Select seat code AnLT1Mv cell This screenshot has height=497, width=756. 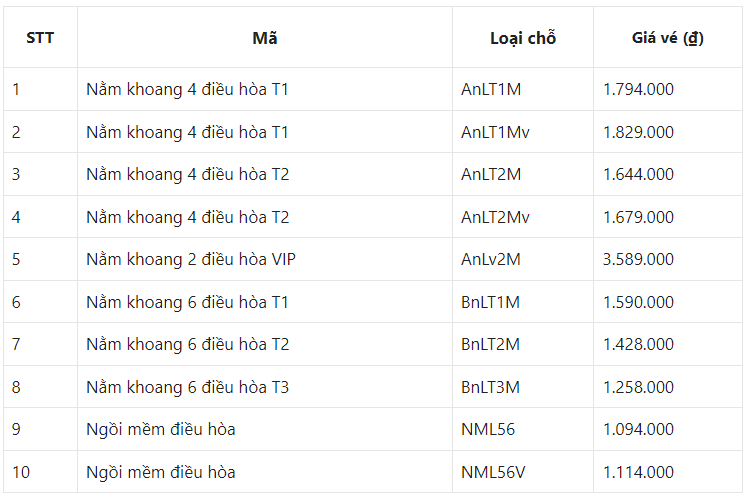496,132
